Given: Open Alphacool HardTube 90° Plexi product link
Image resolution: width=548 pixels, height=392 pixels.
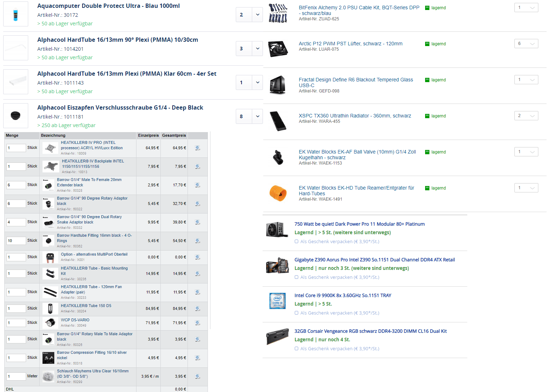Looking at the screenshot, I should tap(118, 40).
